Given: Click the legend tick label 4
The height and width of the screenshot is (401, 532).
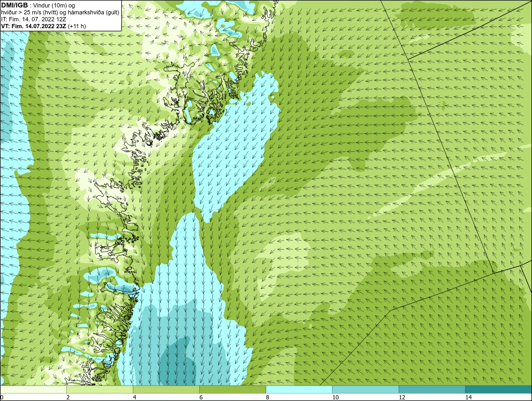Looking at the screenshot, I should click(x=135, y=397).
